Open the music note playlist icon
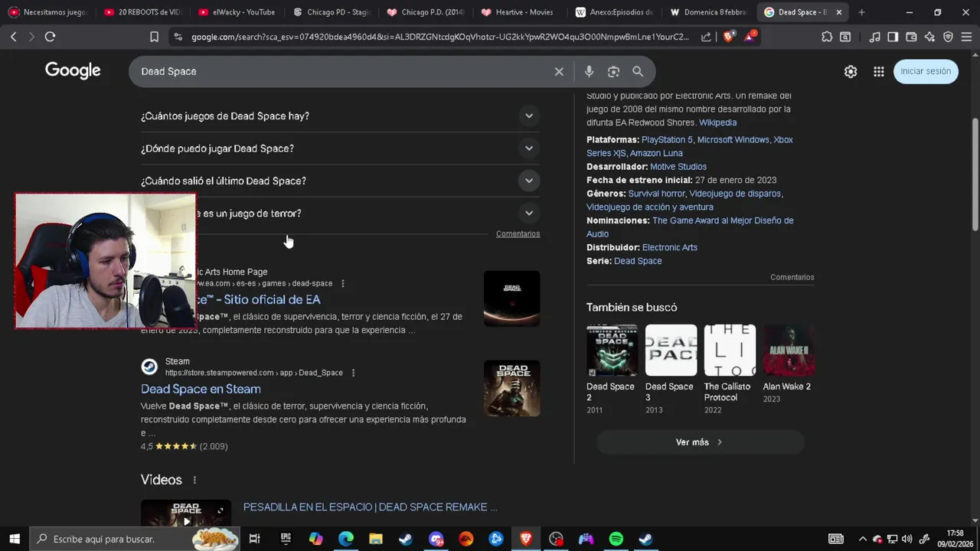Screen dimensions: 980x551 coord(874,37)
